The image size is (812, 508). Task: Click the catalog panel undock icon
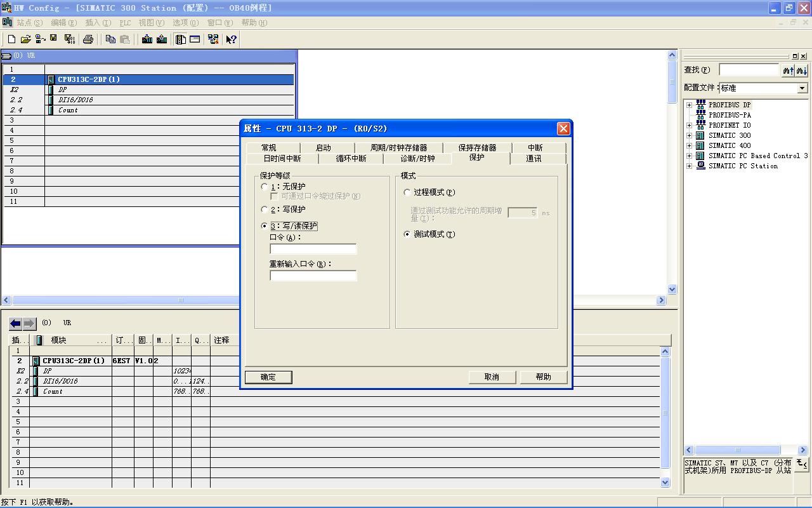pyautogui.click(x=795, y=56)
